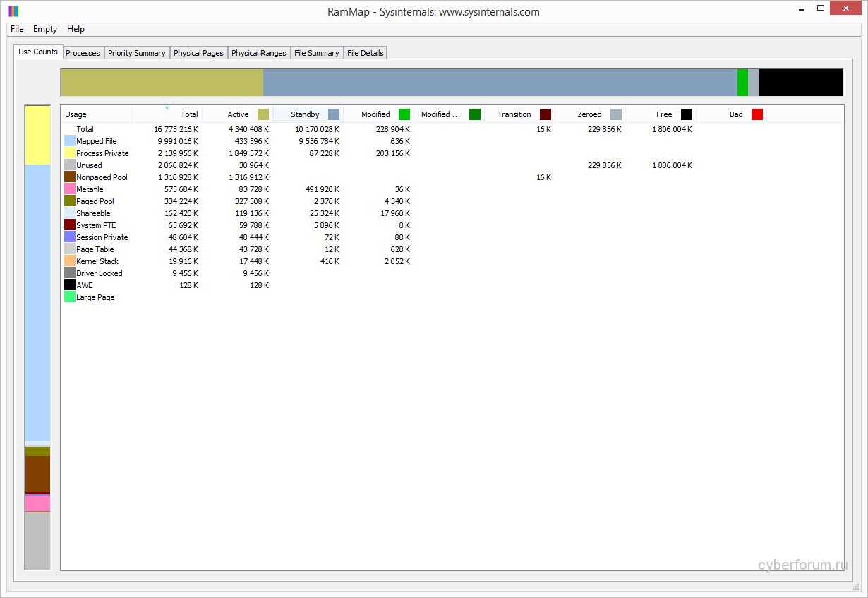Open the Empty menu

45,29
